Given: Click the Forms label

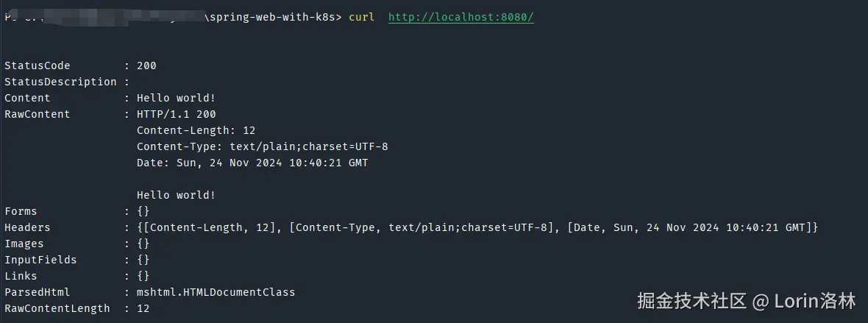Looking at the screenshot, I should pyautogui.click(x=21, y=211).
